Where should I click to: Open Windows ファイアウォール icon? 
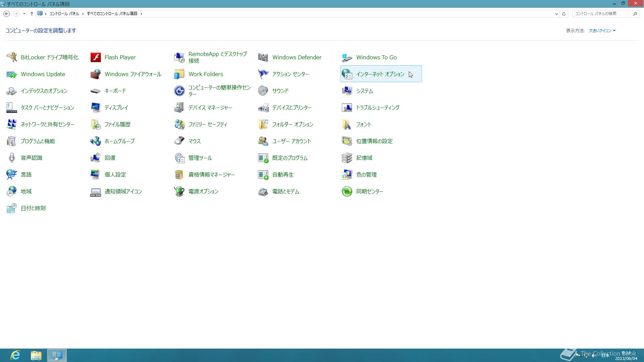point(96,74)
